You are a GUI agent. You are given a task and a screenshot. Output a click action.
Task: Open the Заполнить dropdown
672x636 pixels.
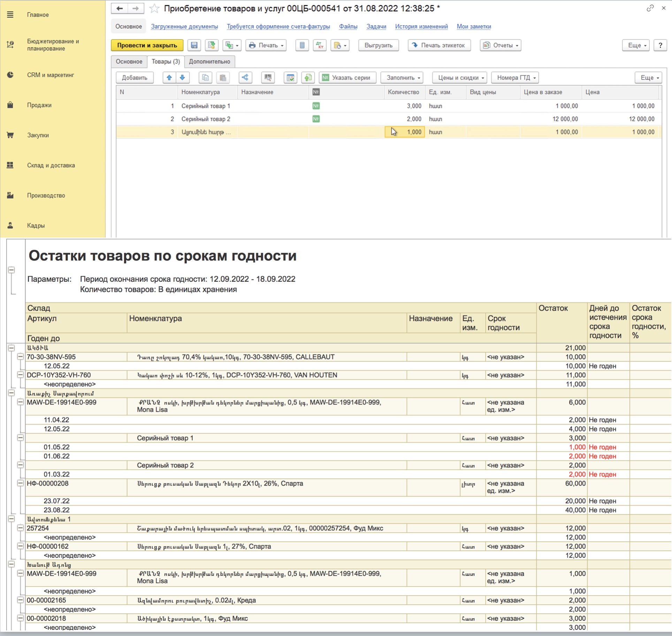(x=402, y=77)
